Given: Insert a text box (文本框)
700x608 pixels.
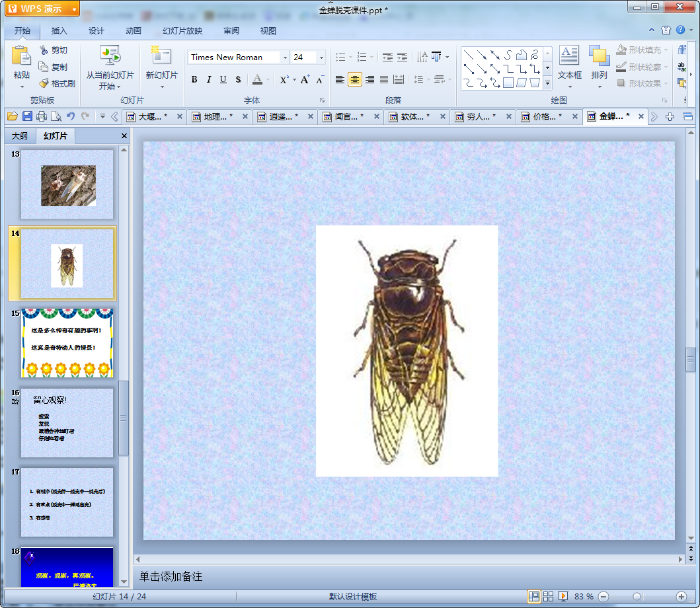Looking at the screenshot, I should click(569, 56).
